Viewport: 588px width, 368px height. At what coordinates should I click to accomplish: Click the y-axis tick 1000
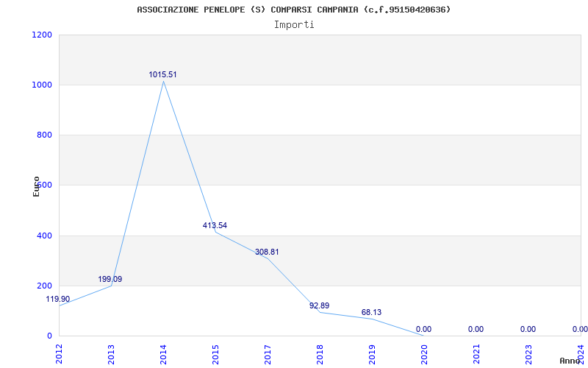[43, 85]
